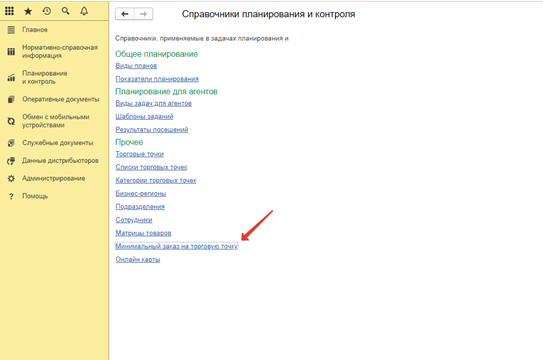Open the History clock icon
The width and height of the screenshot is (543, 360).
pyautogui.click(x=47, y=11)
